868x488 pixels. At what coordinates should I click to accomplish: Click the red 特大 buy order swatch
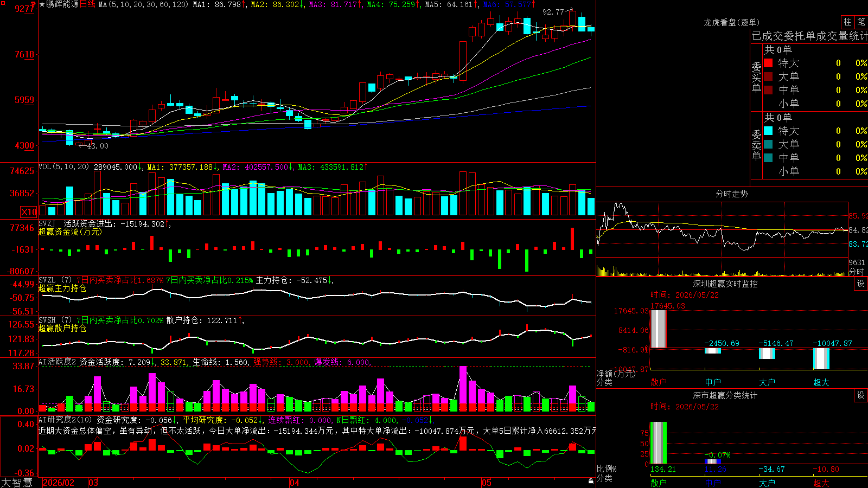[768, 63]
